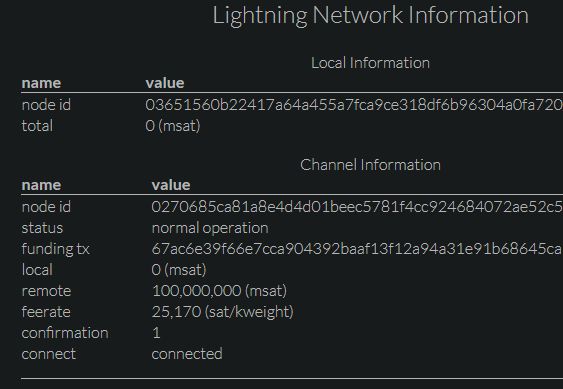
Task: Click the funding tx row label
Action: click(x=56, y=249)
